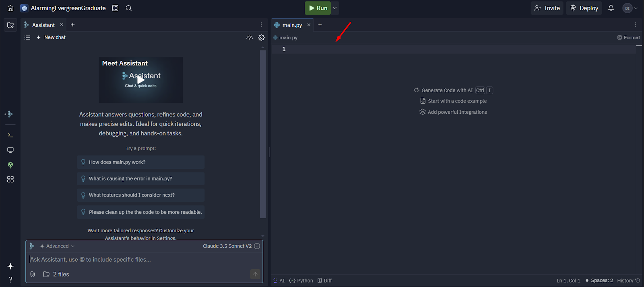Expand the Run options chevron

(x=335, y=8)
